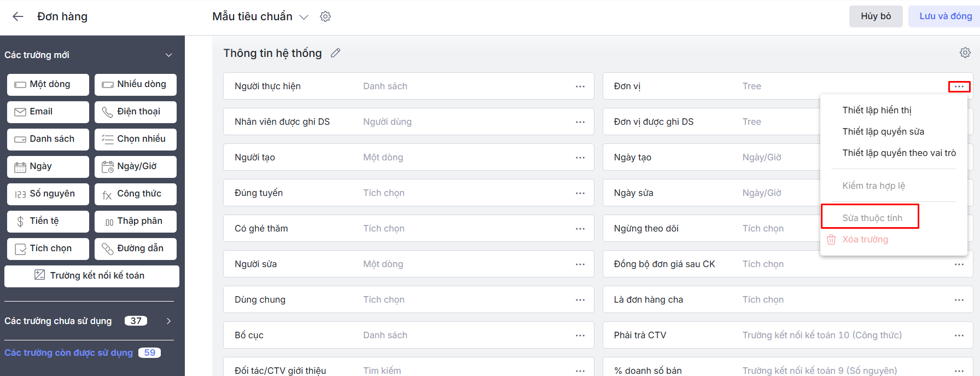Open Các trường còn được sử dụng link
This screenshot has width=980, height=376.
(x=69, y=352)
